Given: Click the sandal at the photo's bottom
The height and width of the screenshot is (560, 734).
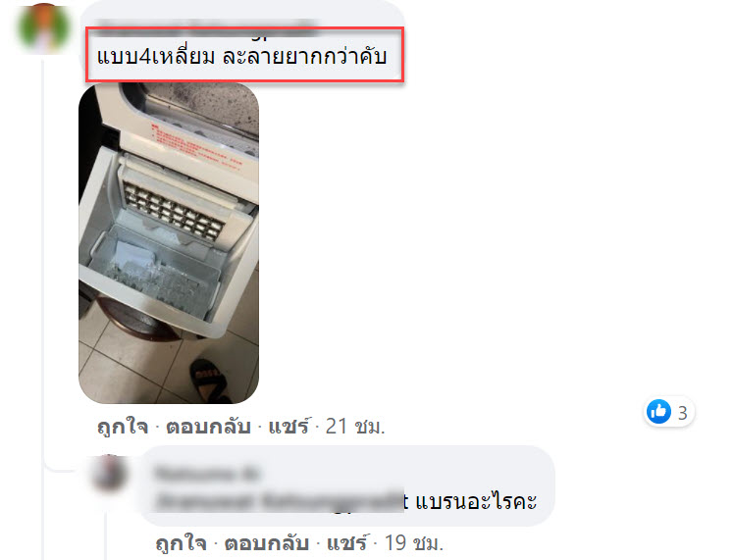Looking at the screenshot, I should click(209, 380).
